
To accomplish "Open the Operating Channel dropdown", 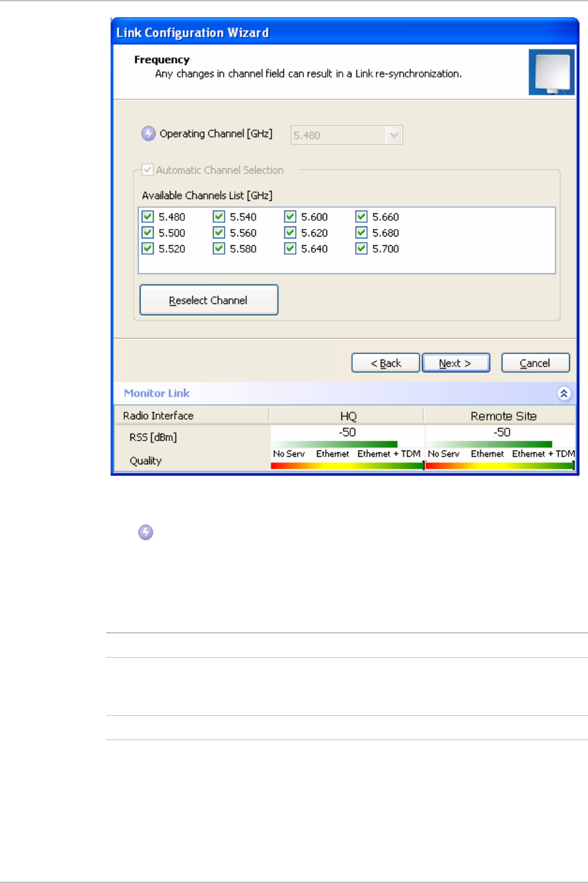I will (x=394, y=135).
